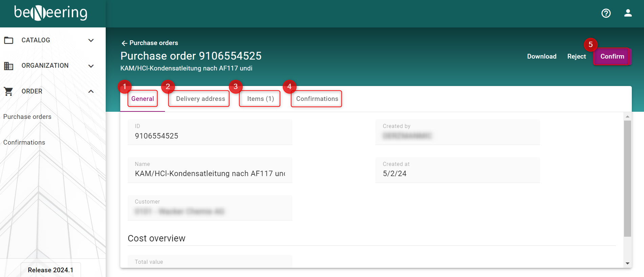Download the purchase order
Viewport: 644px width, 277px height.
[x=541, y=57]
